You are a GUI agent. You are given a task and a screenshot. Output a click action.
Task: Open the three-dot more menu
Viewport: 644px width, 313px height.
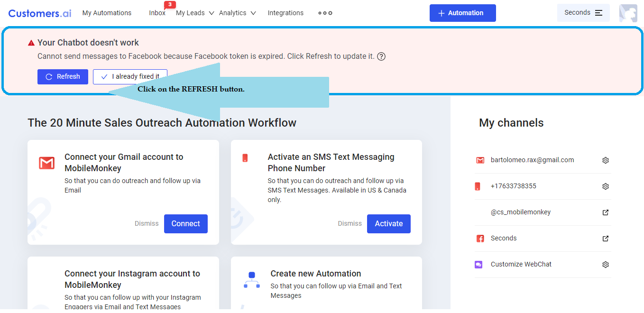325,13
